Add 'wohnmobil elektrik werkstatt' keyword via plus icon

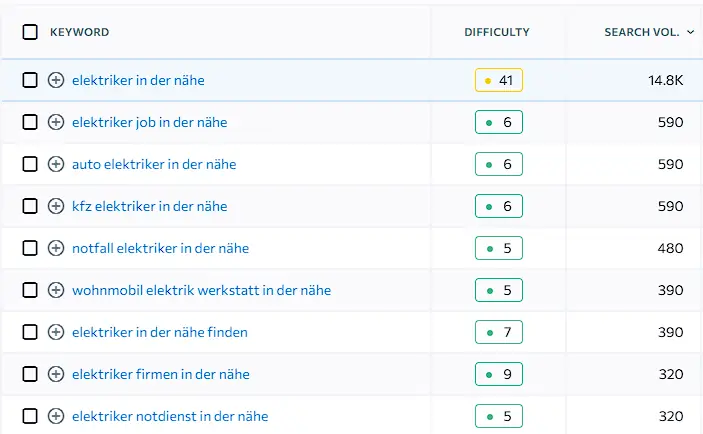coord(56,290)
